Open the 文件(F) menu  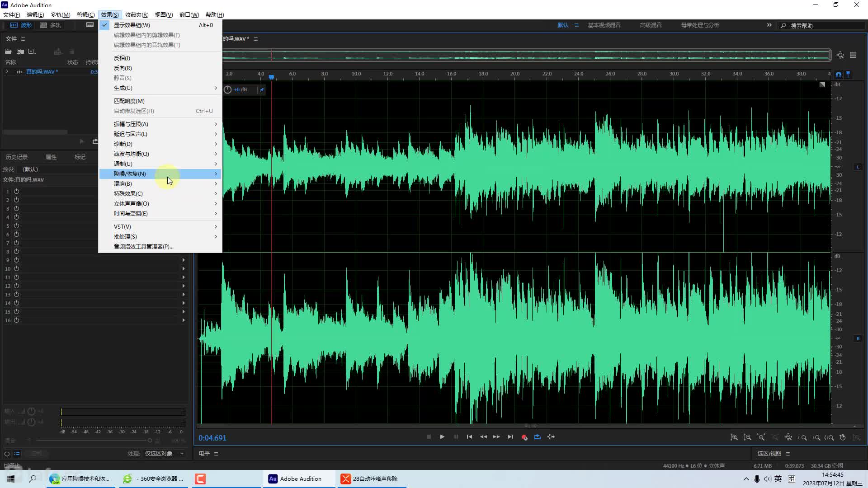(11, 14)
